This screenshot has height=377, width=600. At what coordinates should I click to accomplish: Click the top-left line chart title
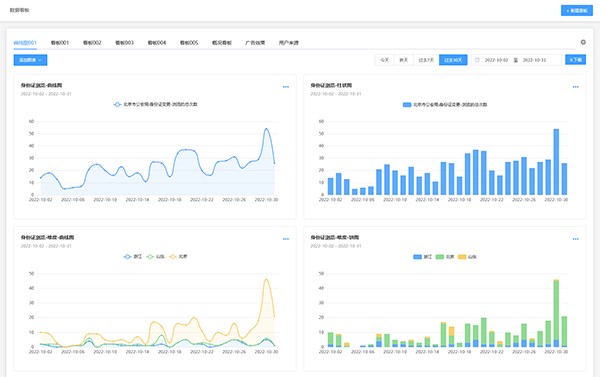point(41,85)
